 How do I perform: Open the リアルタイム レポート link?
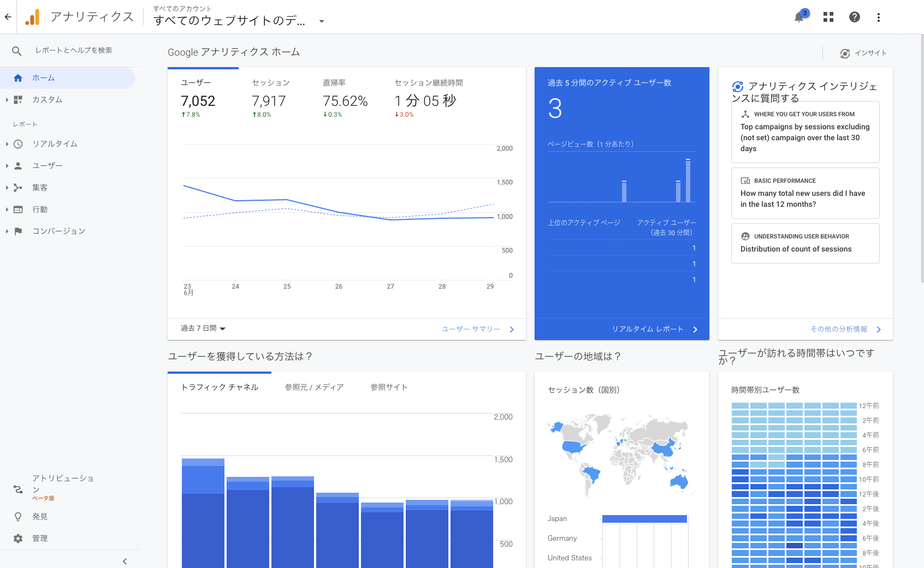pos(655,329)
